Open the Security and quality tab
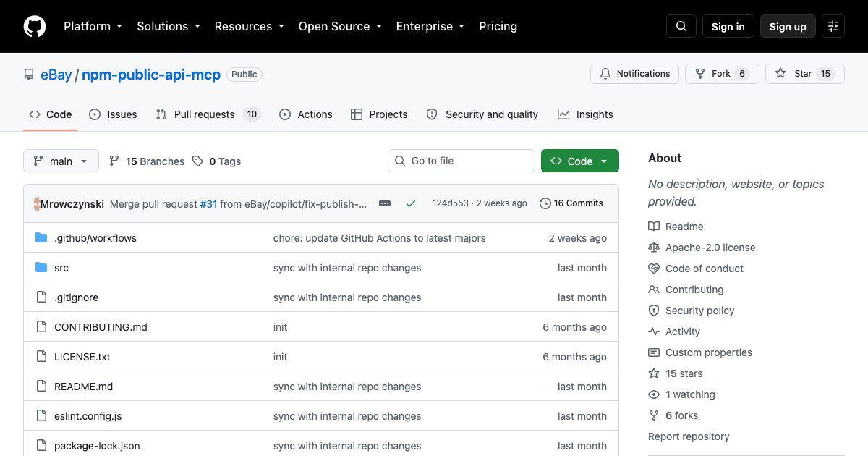Screen dimensions: 868x456 pos(482,114)
